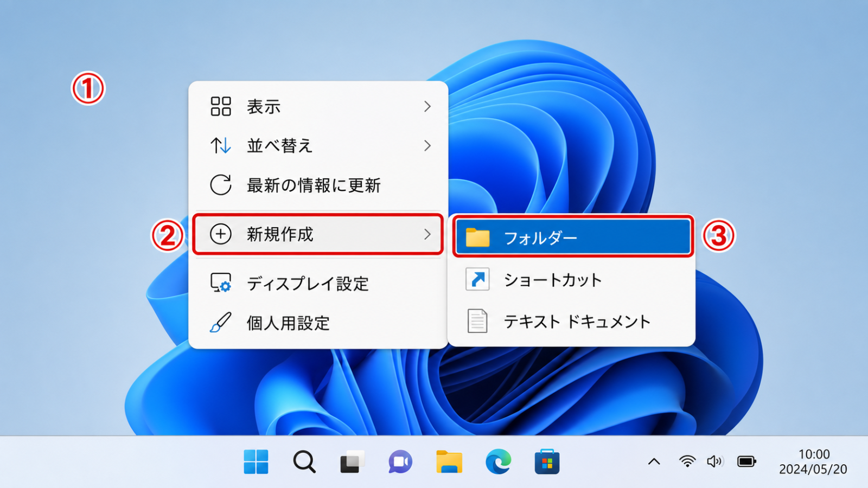The image size is (868, 488).
Task: Open the 表示 menu entry
Action: pyautogui.click(x=318, y=106)
